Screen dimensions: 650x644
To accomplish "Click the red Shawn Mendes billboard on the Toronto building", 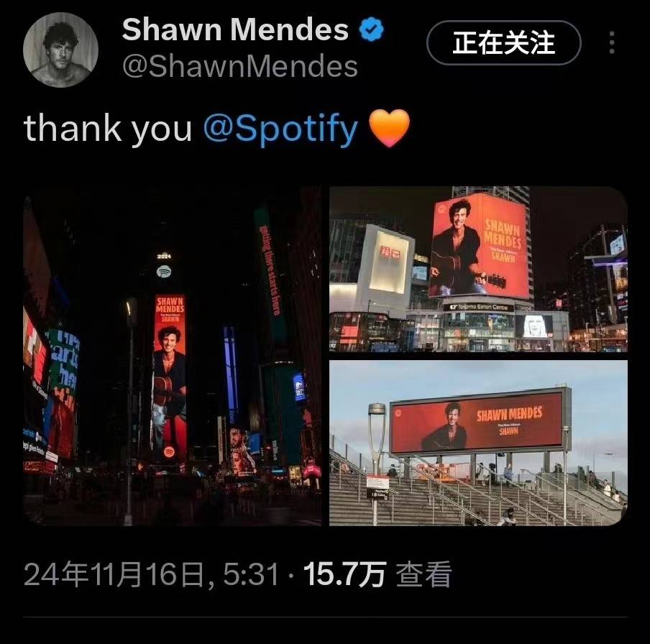I will (480, 247).
